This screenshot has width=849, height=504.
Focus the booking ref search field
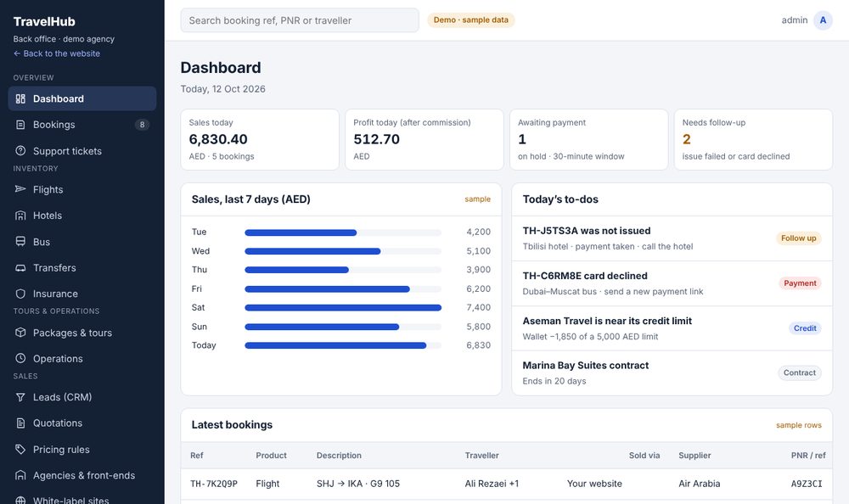point(300,20)
